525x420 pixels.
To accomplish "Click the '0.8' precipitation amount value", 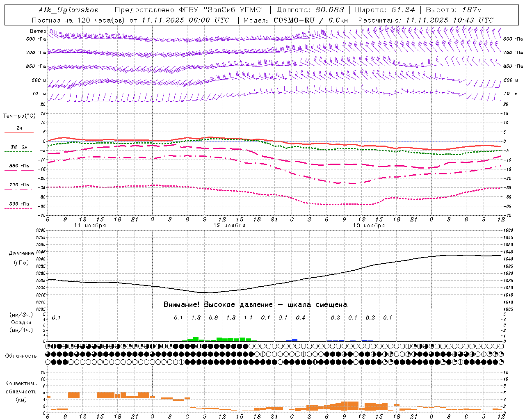I will (213, 317).
